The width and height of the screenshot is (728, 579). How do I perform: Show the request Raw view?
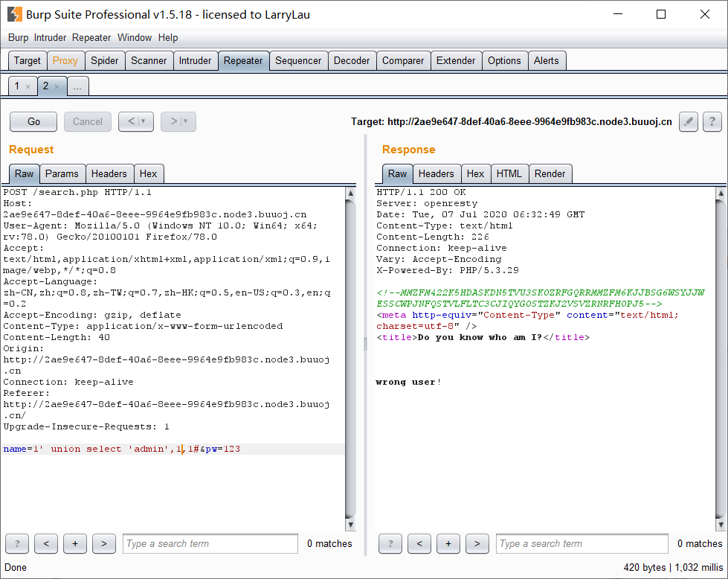click(x=24, y=174)
